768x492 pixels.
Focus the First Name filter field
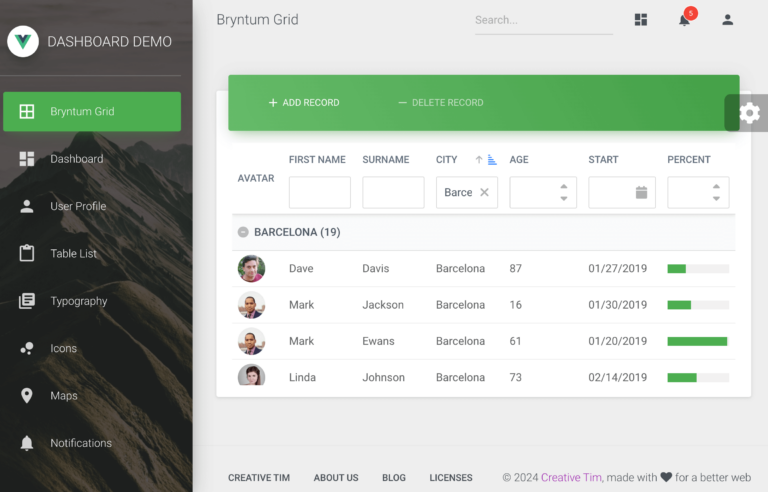click(320, 193)
